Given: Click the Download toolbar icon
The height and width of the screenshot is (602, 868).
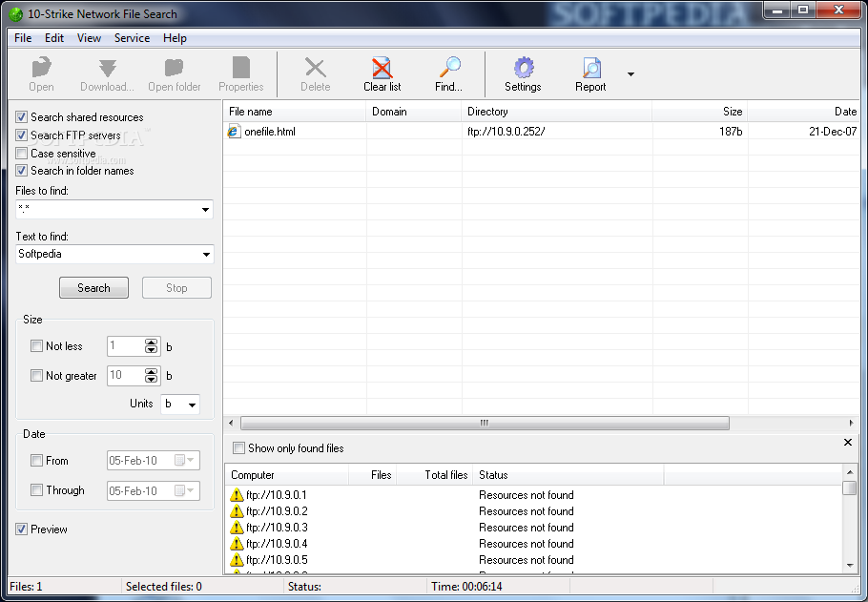Looking at the screenshot, I should pos(108,68).
